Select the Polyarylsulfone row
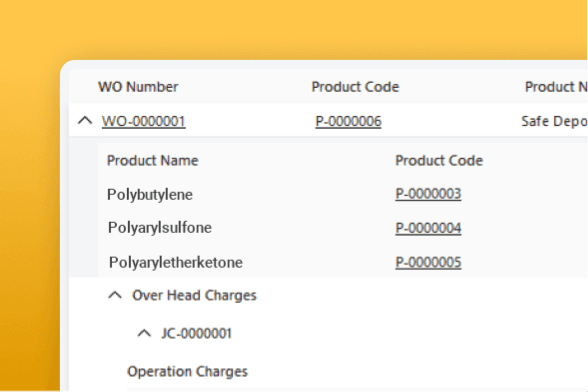 point(342,228)
